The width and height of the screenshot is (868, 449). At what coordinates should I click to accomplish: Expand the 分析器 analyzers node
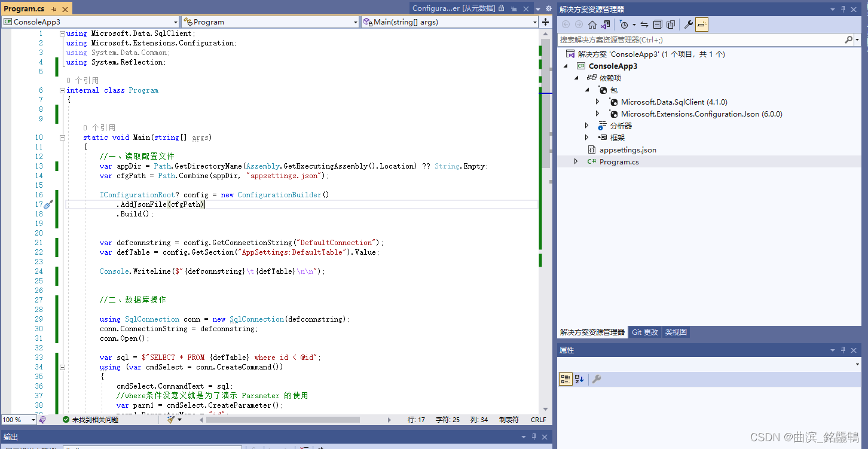click(x=587, y=126)
